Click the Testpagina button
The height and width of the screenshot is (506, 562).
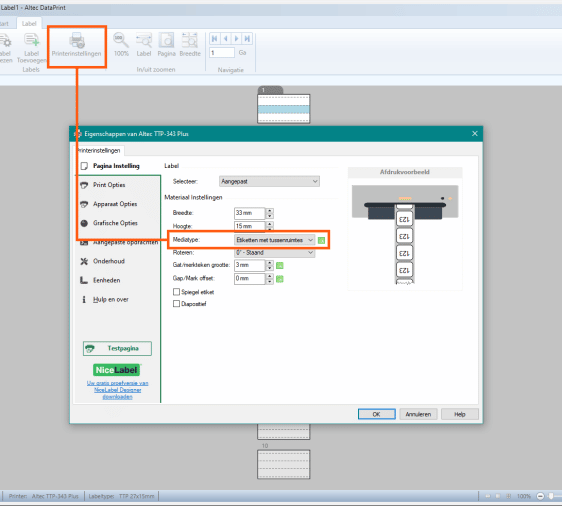click(x=117, y=348)
